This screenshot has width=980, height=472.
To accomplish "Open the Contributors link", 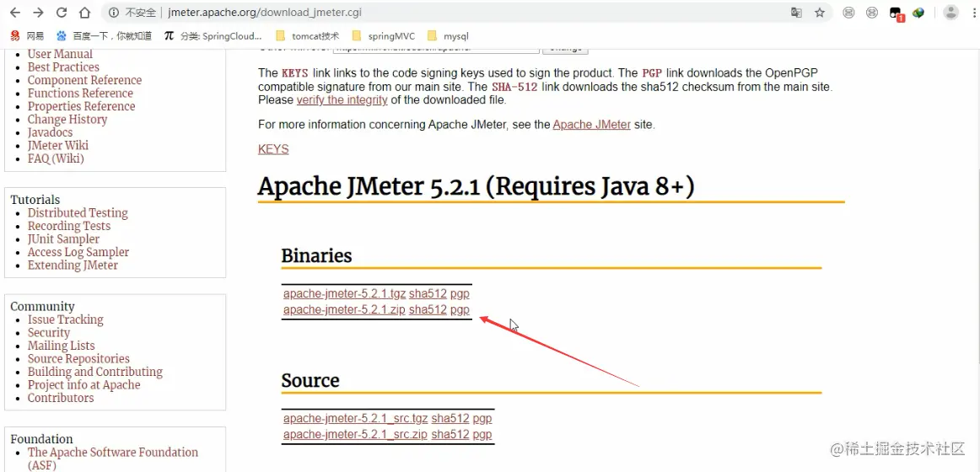I will click(x=61, y=399).
